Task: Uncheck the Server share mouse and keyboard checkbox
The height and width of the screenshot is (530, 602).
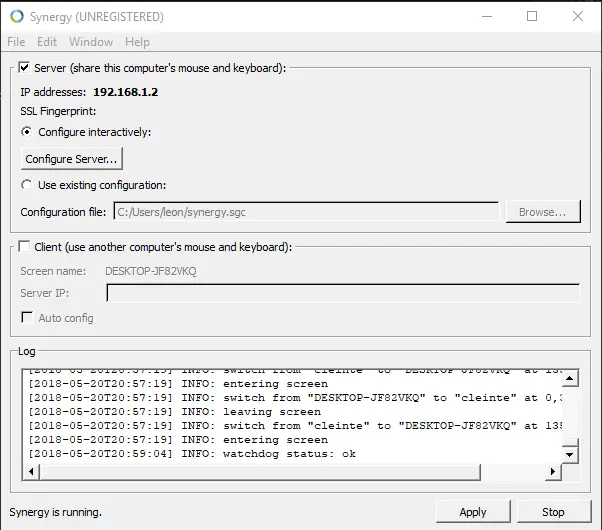Action: pos(24,68)
